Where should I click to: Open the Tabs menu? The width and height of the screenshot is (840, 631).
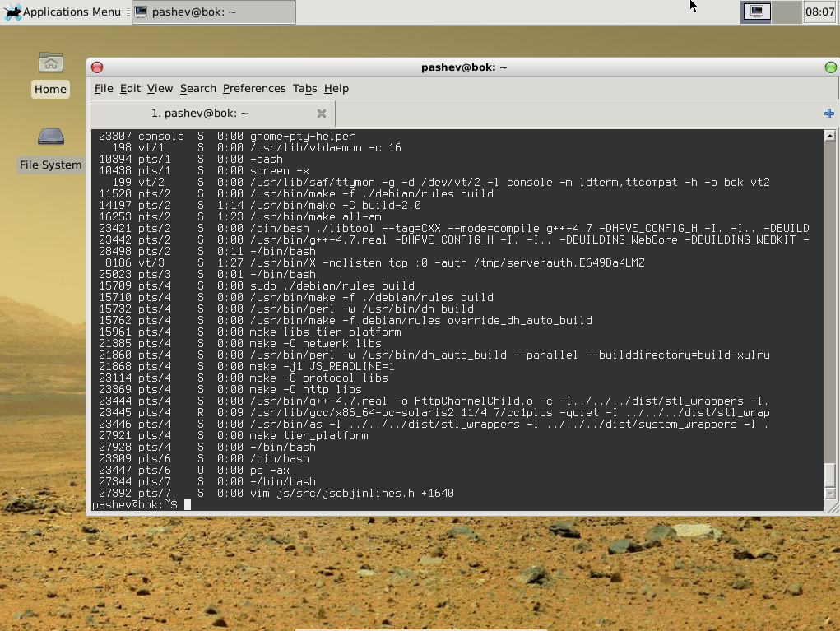[x=305, y=88]
